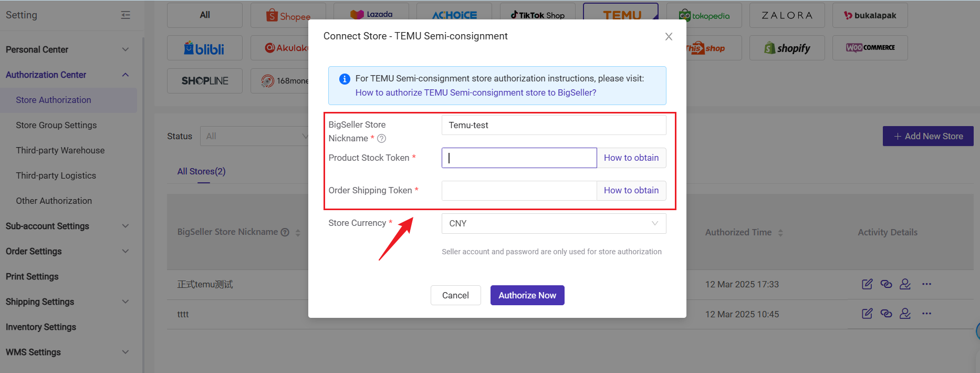Image resolution: width=980 pixels, height=373 pixels.
Task: Select the TEMU marketplace
Action: tap(621, 15)
